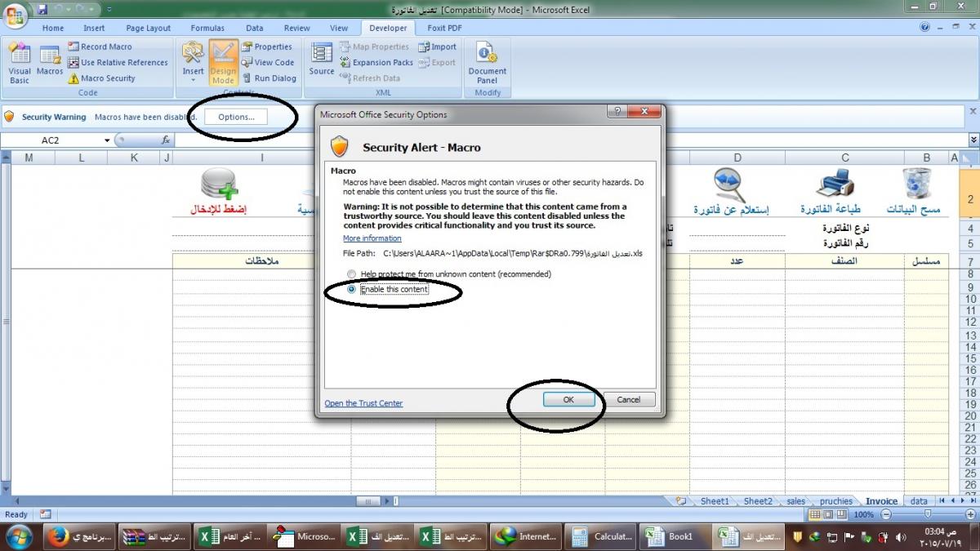Open Macro Security settings
The width and height of the screenshot is (980, 551).
point(101,78)
